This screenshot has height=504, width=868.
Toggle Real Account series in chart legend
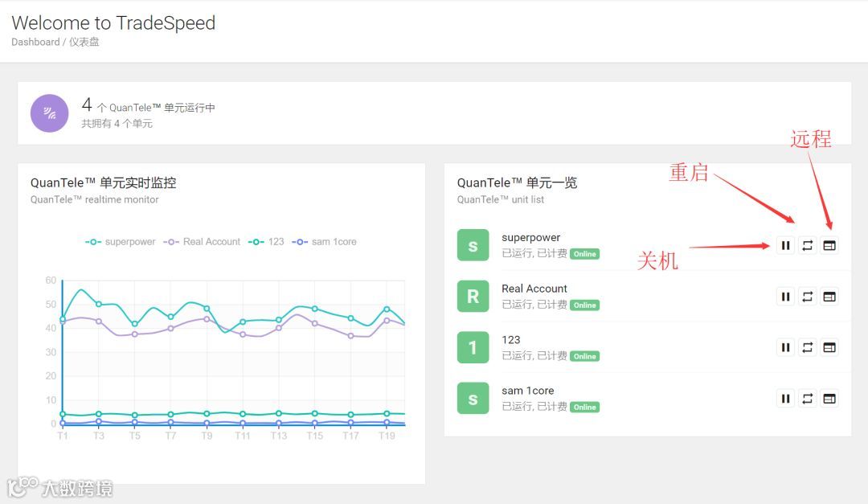click(202, 241)
